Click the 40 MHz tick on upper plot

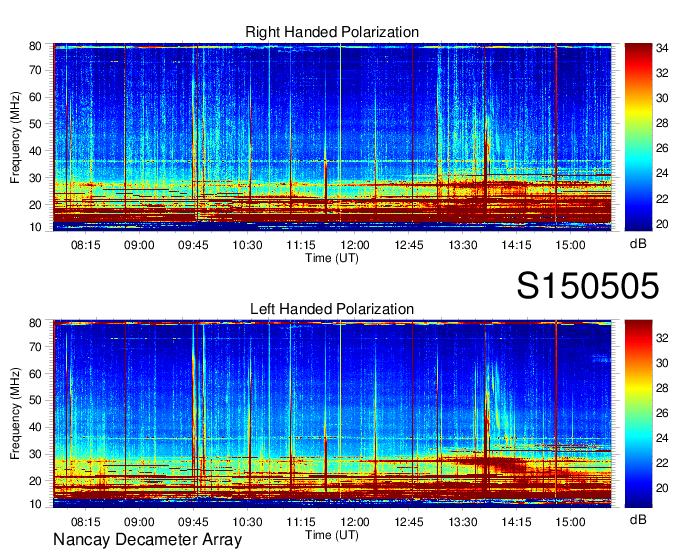click(x=35, y=151)
